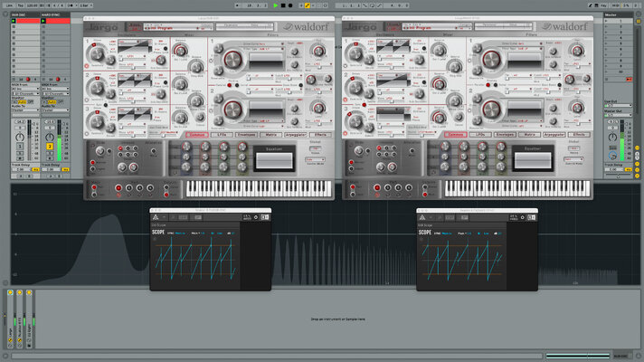Open HARD SYNC Audio To dropdown
644x362 pixels.
coord(55,110)
